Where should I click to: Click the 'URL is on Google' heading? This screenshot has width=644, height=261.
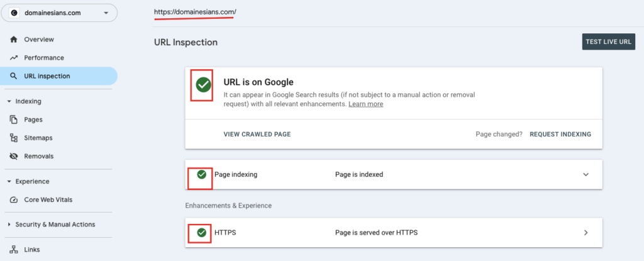tap(258, 82)
